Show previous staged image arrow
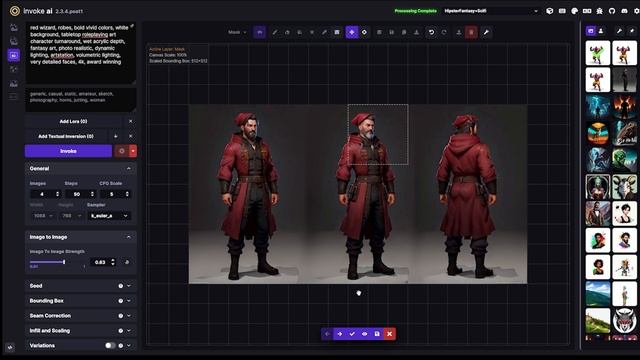640x360 pixels. tap(327, 334)
